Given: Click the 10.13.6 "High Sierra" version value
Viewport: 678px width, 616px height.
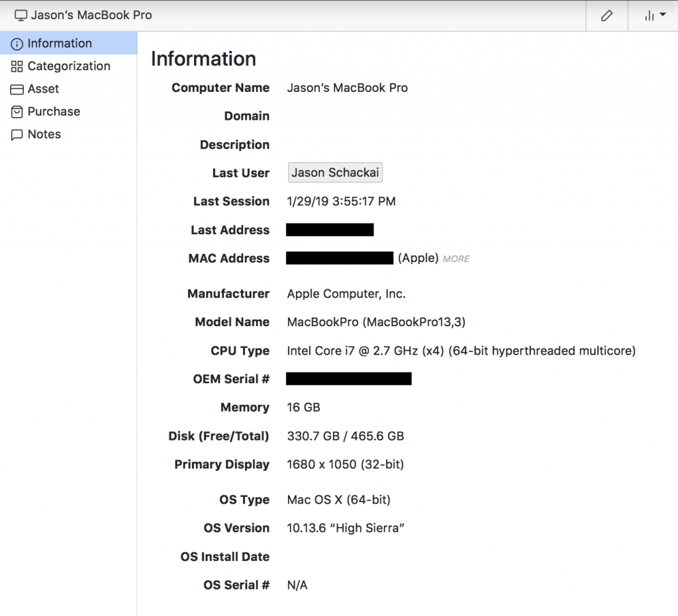Looking at the screenshot, I should (346, 528).
